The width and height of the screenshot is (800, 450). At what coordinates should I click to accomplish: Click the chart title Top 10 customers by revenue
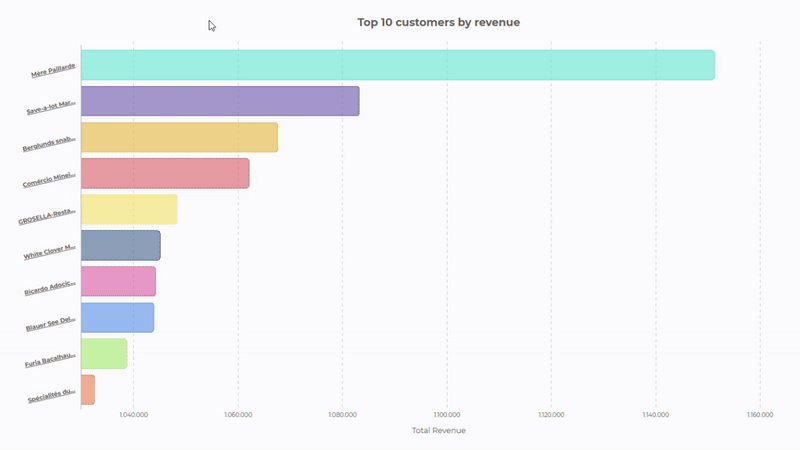[438, 21]
